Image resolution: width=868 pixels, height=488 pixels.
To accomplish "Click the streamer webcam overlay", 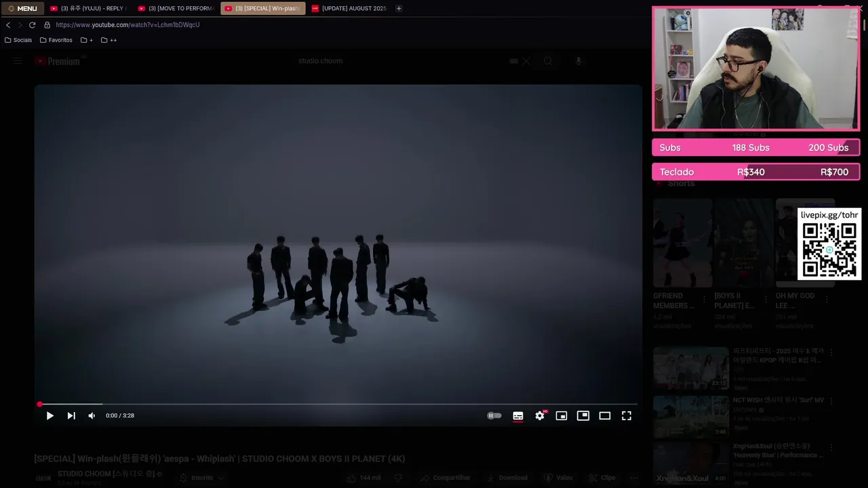I will point(756,68).
